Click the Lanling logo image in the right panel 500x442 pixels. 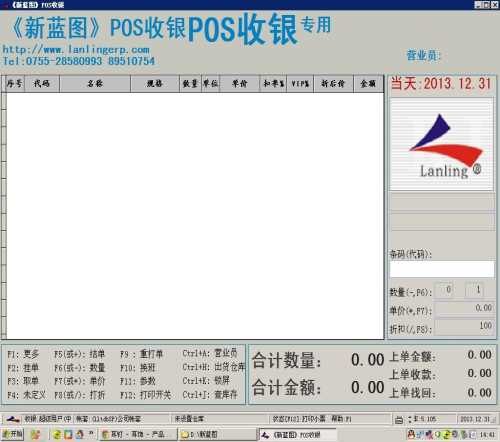(x=441, y=144)
